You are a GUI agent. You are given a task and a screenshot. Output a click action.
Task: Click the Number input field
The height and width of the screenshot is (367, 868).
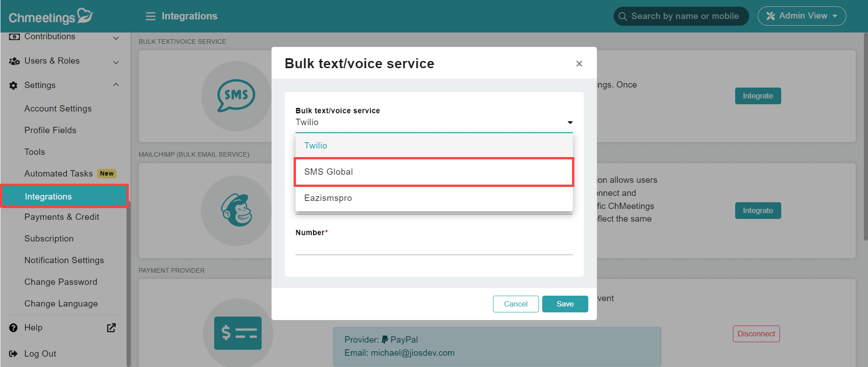(434, 247)
